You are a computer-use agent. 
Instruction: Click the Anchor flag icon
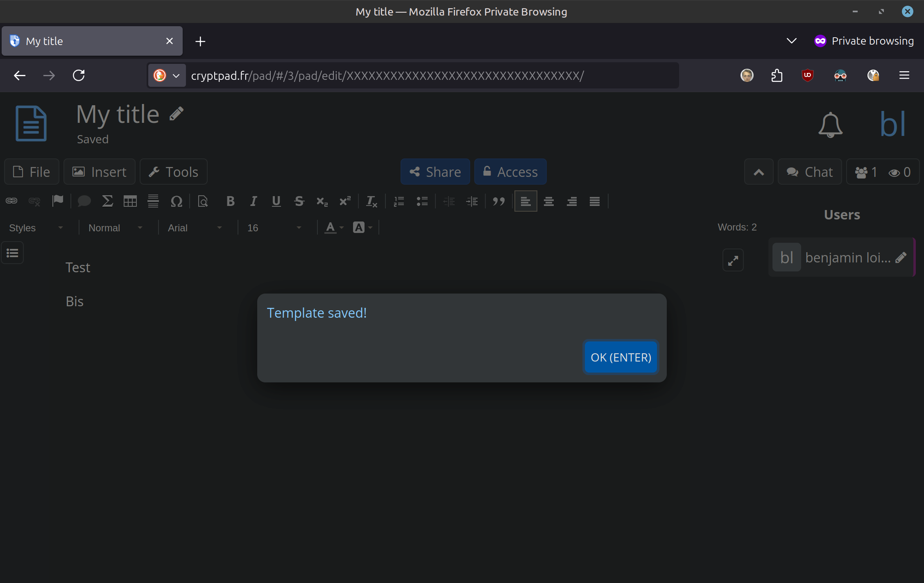[x=58, y=201]
